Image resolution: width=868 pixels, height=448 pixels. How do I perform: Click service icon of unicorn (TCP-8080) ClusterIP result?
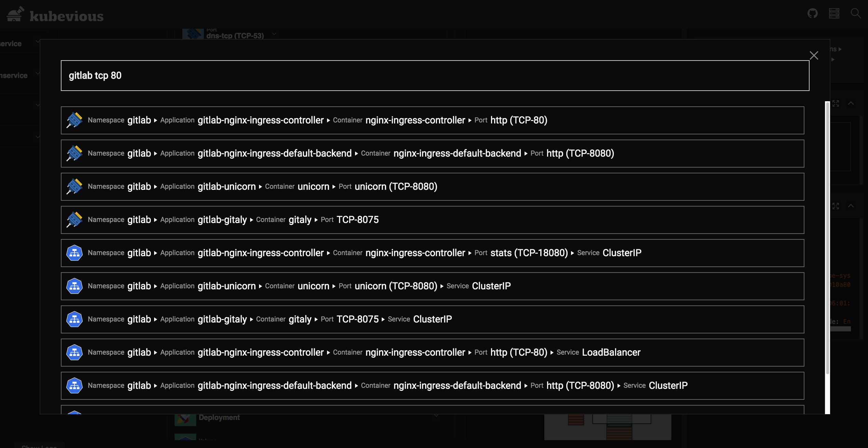74,286
